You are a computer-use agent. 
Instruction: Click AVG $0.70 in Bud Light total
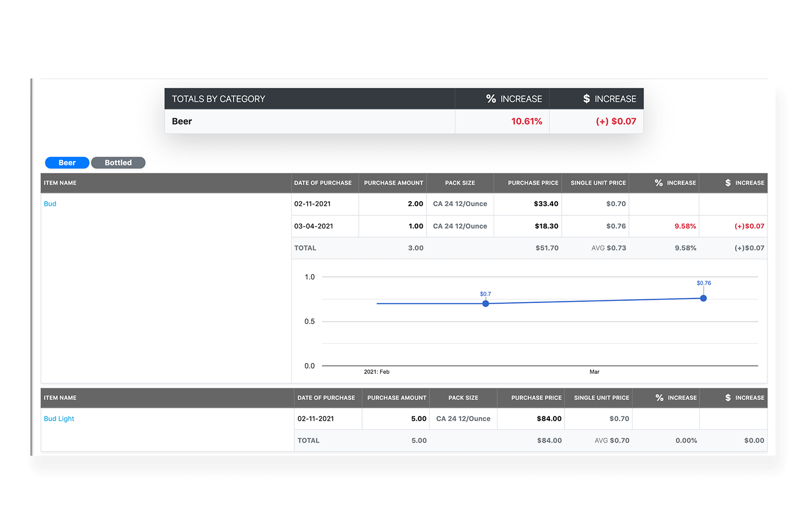[612, 440]
